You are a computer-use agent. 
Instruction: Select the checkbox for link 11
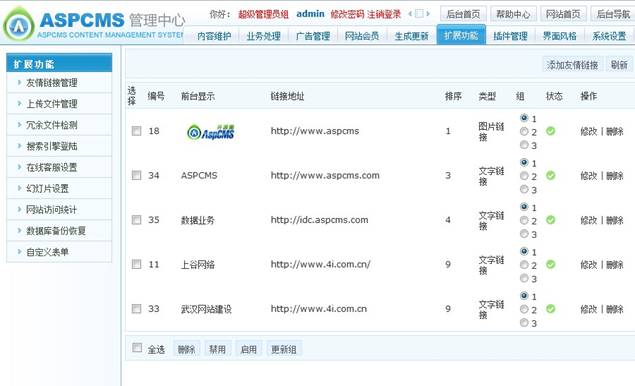[x=136, y=264]
